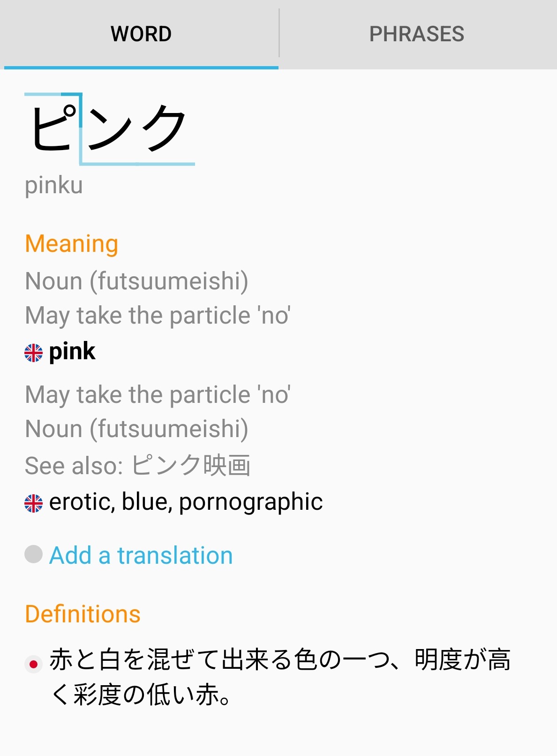Tap the Japan flag beside the definition
The height and width of the screenshot is (756, 557).
tap(33, 664)
